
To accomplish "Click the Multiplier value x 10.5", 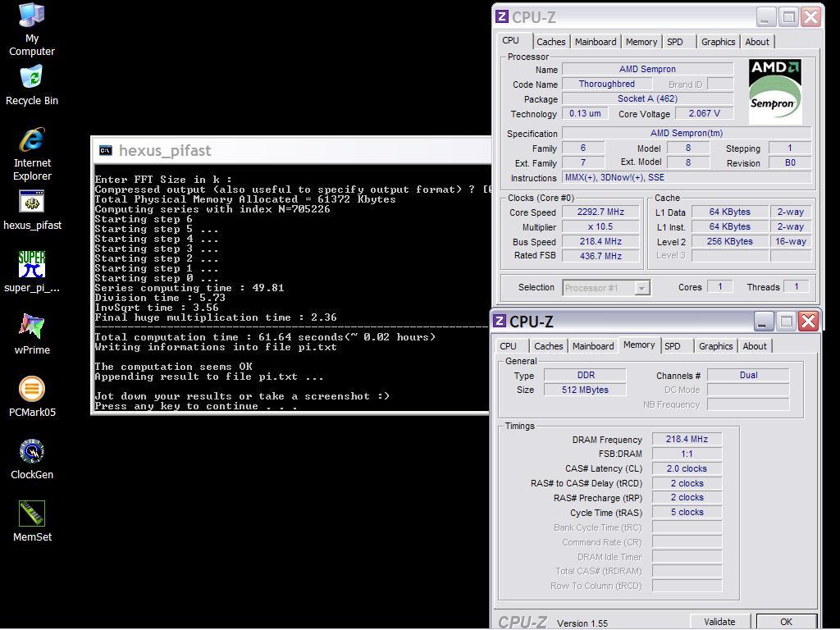I will click(x=600, y=226).
